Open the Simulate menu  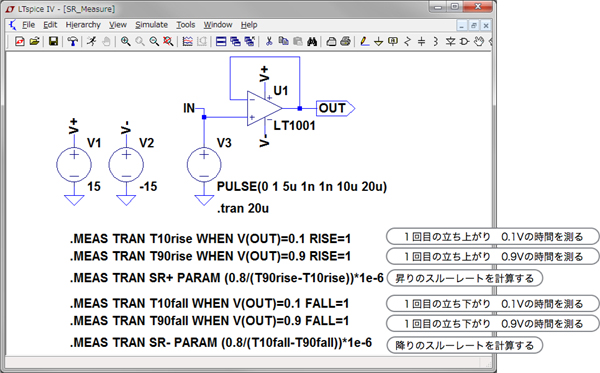(x=152, y=25)
